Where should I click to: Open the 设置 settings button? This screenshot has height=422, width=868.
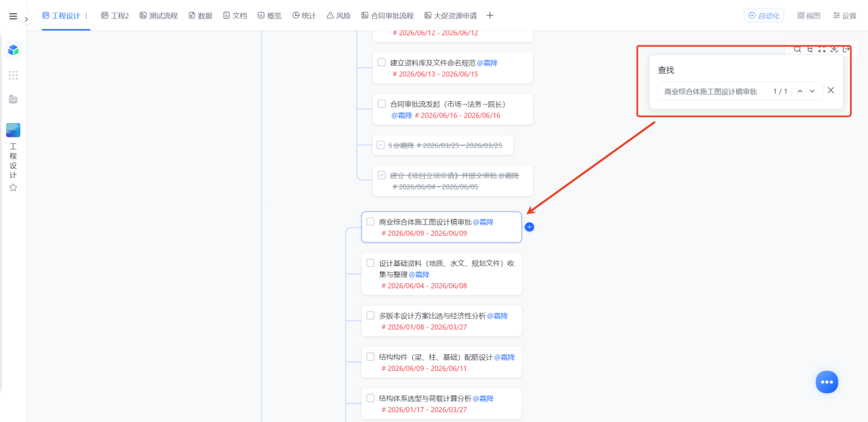pos(845,16)
